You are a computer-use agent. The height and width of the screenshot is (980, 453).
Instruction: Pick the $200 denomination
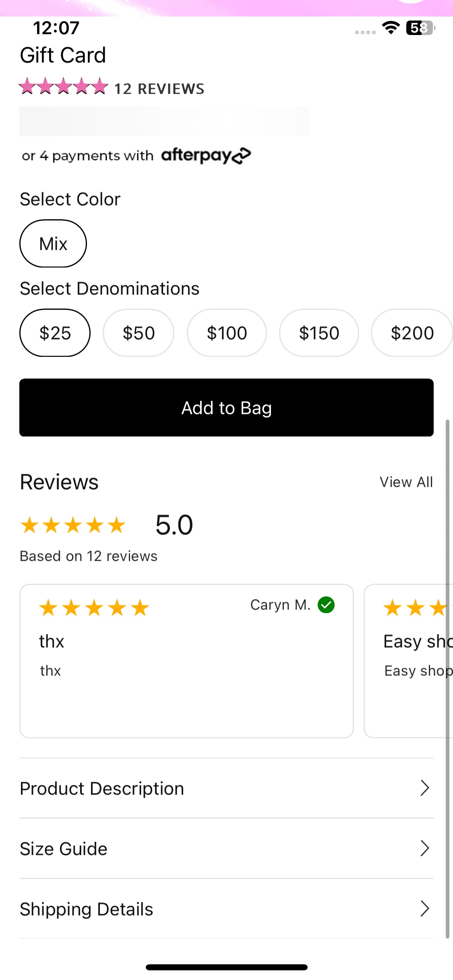pyautogui.click(x=412, y=333)
